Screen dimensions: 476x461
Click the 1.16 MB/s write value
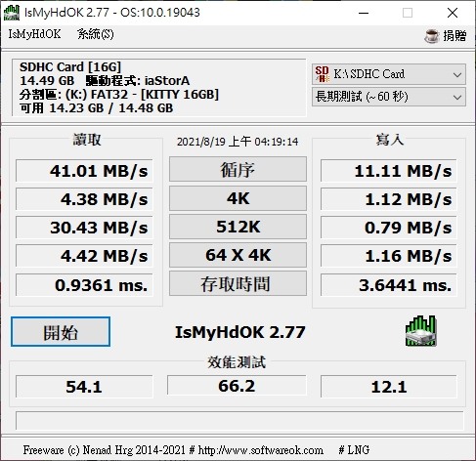click(x=389, y=256)
